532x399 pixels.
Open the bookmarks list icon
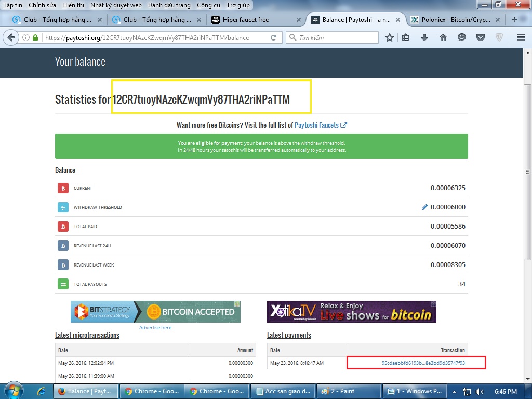click(x=406, y=37)
